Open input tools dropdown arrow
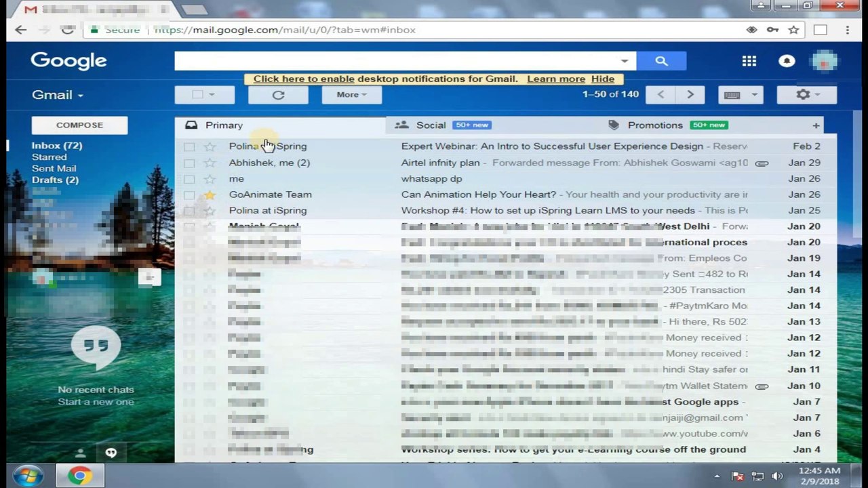This screenshot has width=868, height=488. [754, 95]
